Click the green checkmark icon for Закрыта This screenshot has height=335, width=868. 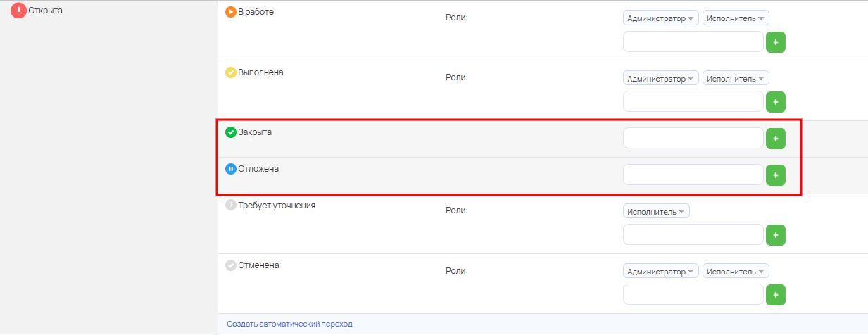[231, 132]
